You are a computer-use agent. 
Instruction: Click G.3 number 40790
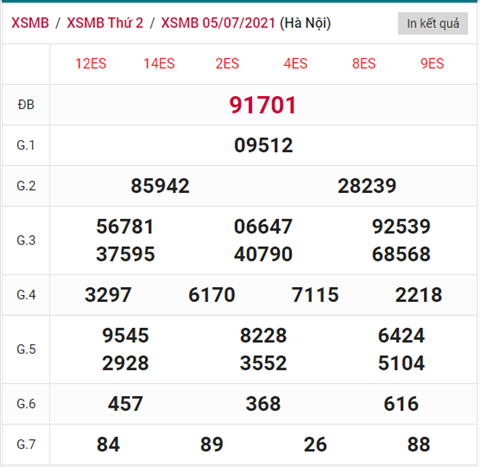click(263, 254)
